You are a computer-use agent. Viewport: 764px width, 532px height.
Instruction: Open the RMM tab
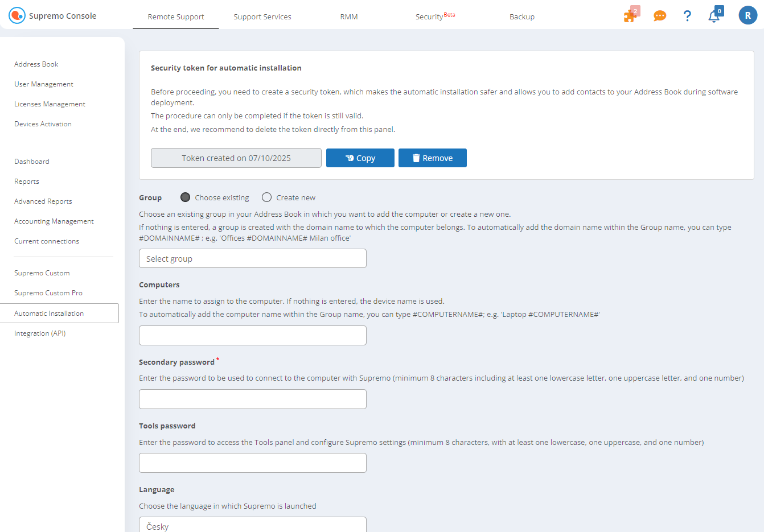point(349,17)
